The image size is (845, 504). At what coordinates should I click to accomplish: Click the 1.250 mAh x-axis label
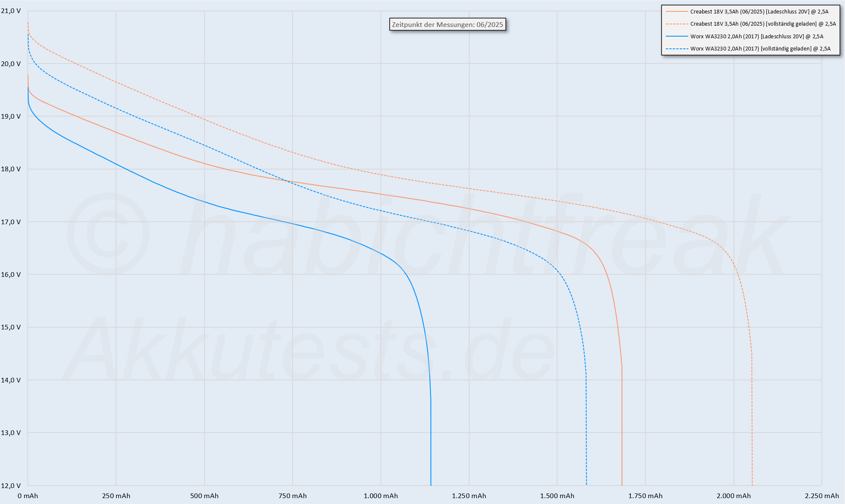469,496
